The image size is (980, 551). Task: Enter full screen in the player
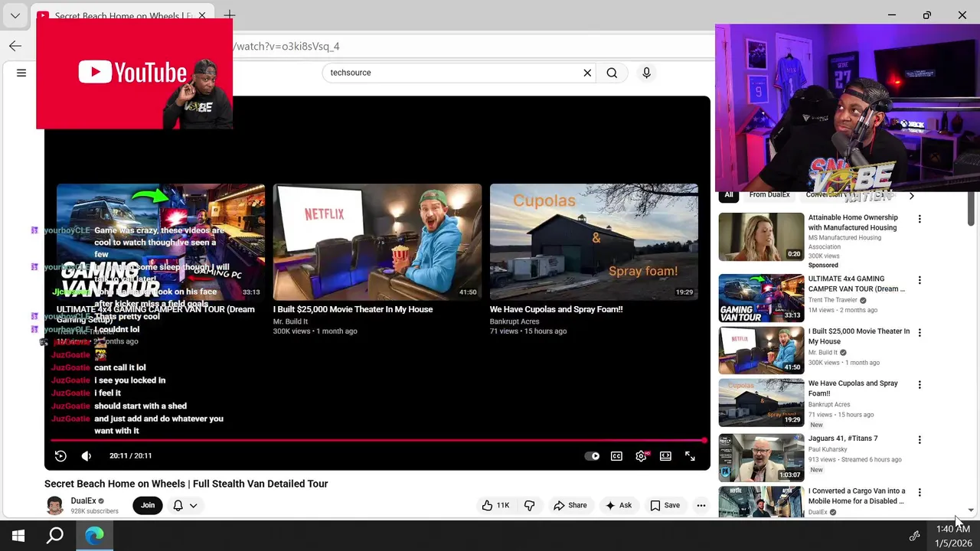(690, 456)
